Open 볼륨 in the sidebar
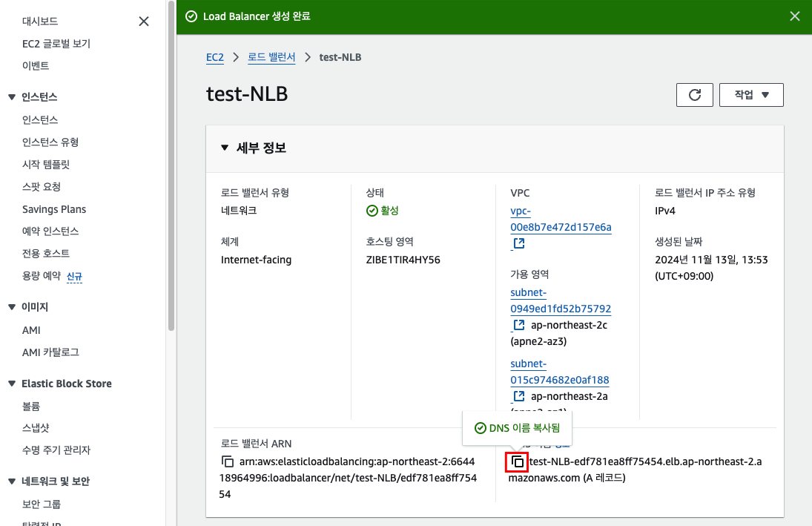 tap(31, 407)
